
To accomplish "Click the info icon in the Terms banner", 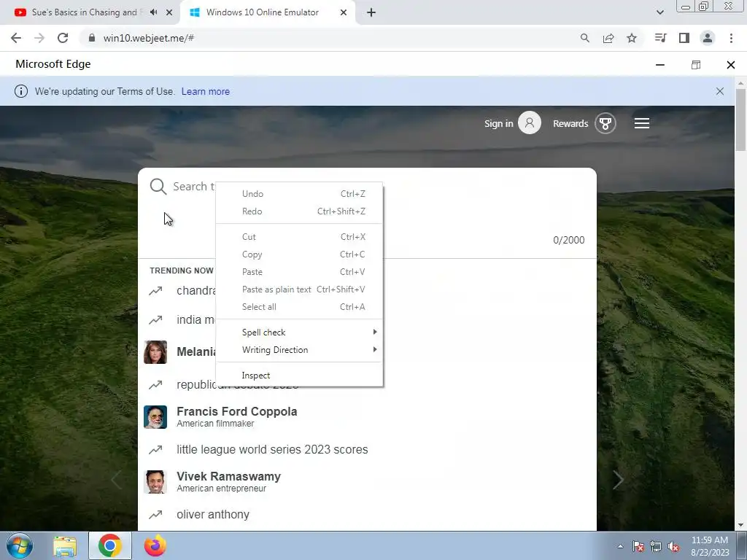I will [21, 91].
